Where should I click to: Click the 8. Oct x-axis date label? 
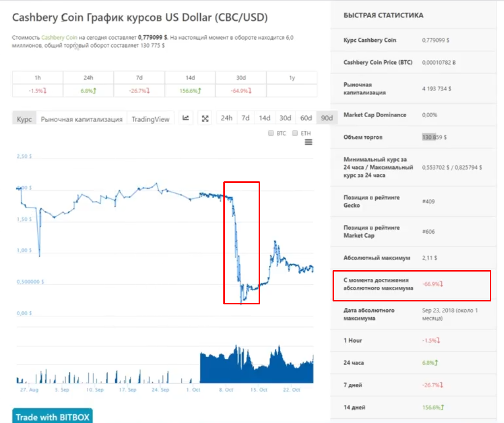point(226,390)
